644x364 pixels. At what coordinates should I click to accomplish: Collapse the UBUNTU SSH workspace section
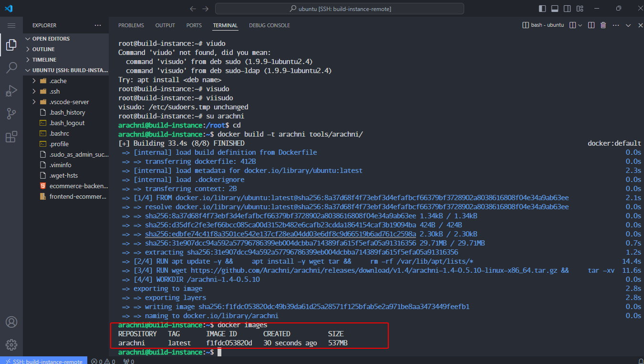(x=66, y=70)
